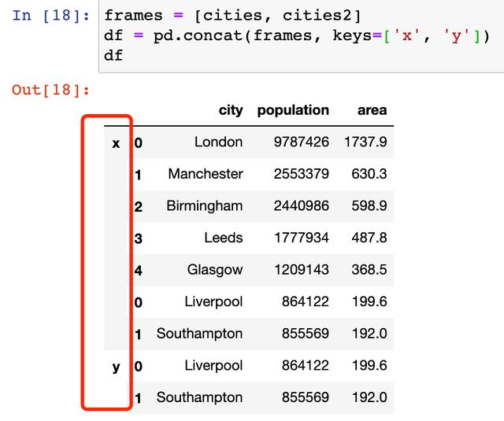Select population value 2553379
Viewport: 504px width, 421px height.
pyautogui.click(x=302, y=174)
